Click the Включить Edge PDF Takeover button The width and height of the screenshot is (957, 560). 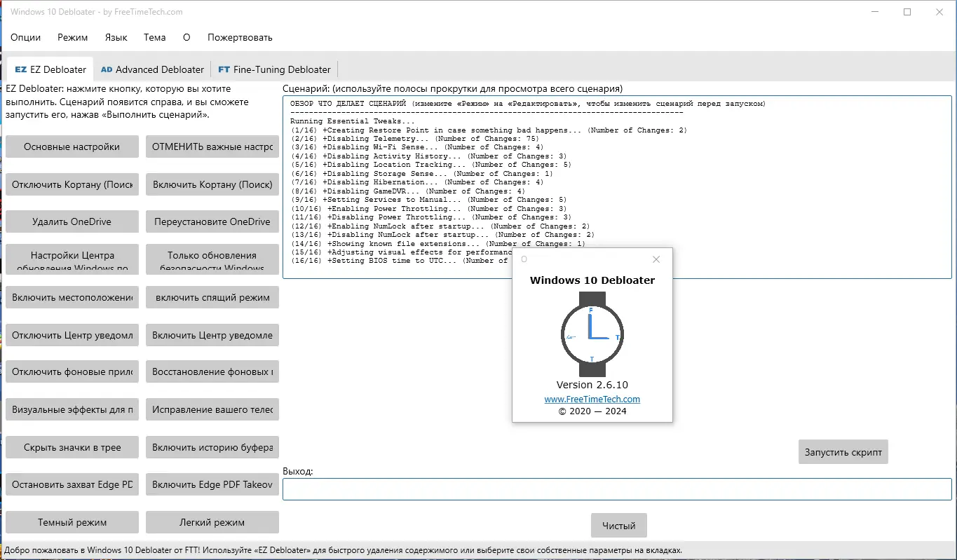pos(212,484)
